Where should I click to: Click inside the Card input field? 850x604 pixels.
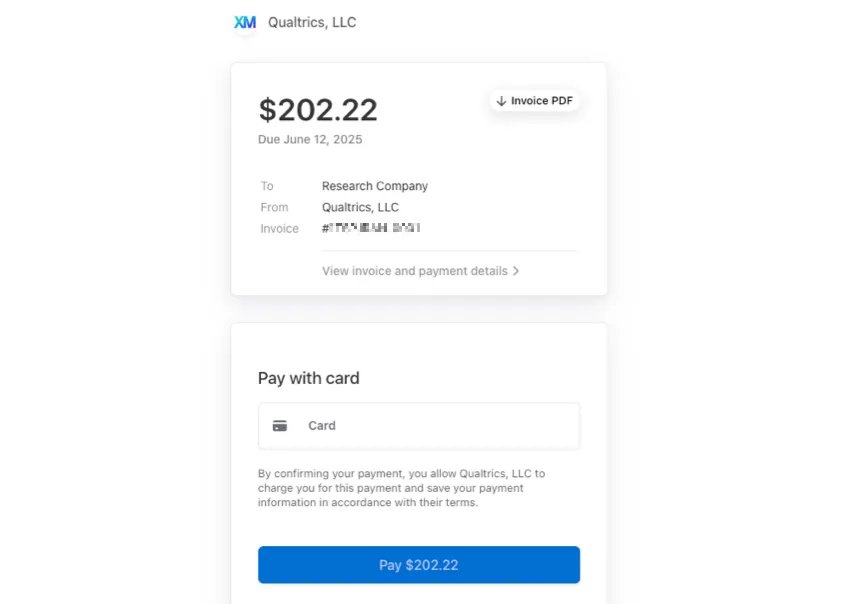coord(418,425)
